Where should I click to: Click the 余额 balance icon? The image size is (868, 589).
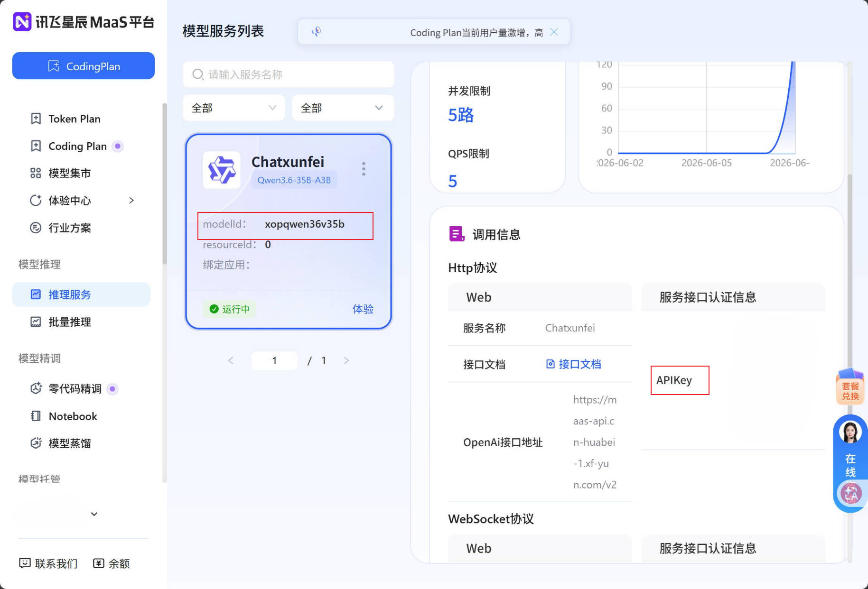(x=98, y=563)
